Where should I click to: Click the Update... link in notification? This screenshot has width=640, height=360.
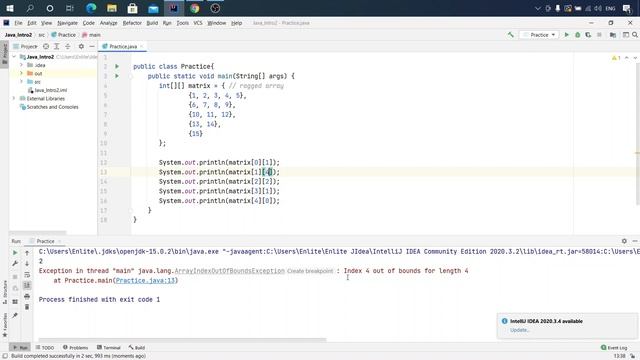tap(520, 330)
